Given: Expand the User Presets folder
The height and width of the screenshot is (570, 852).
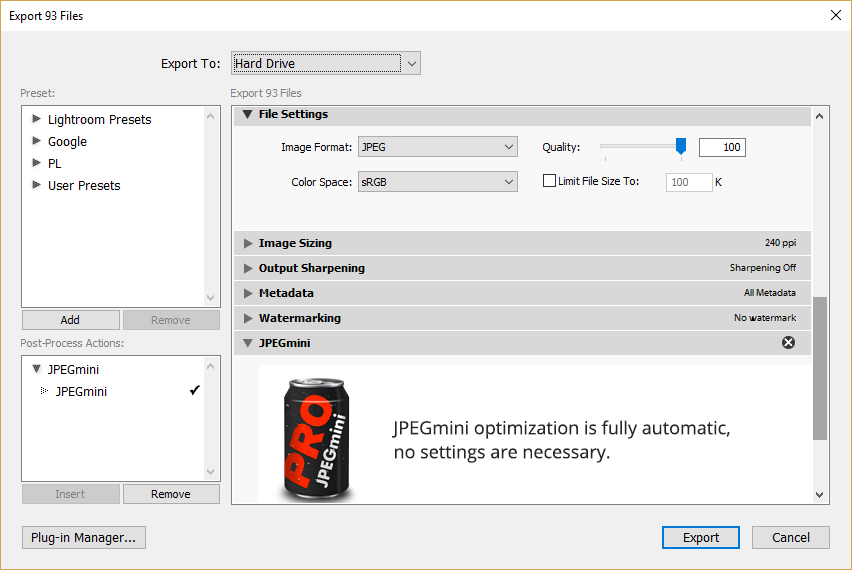Looking at the screenshot, I should tap(36, 185).
